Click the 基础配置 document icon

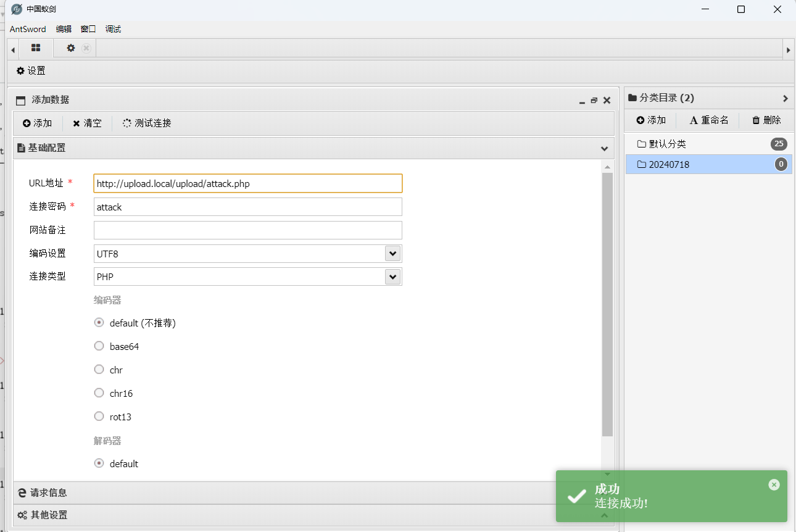point(21,148)
